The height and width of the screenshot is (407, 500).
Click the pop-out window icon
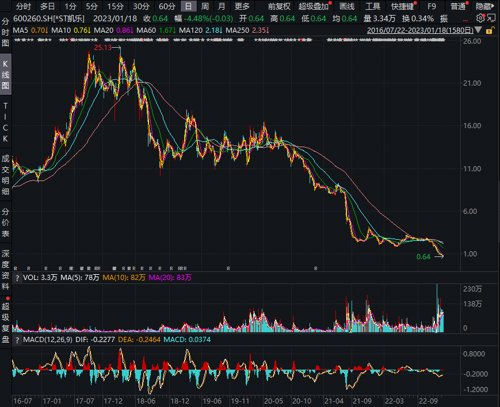[x=491, y=18]
